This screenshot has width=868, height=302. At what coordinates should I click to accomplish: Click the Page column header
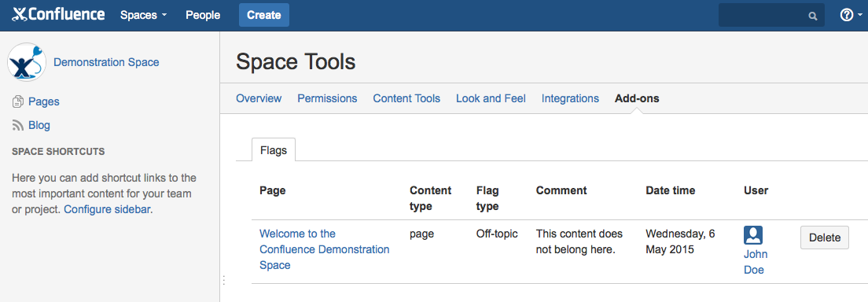[272, 190]
